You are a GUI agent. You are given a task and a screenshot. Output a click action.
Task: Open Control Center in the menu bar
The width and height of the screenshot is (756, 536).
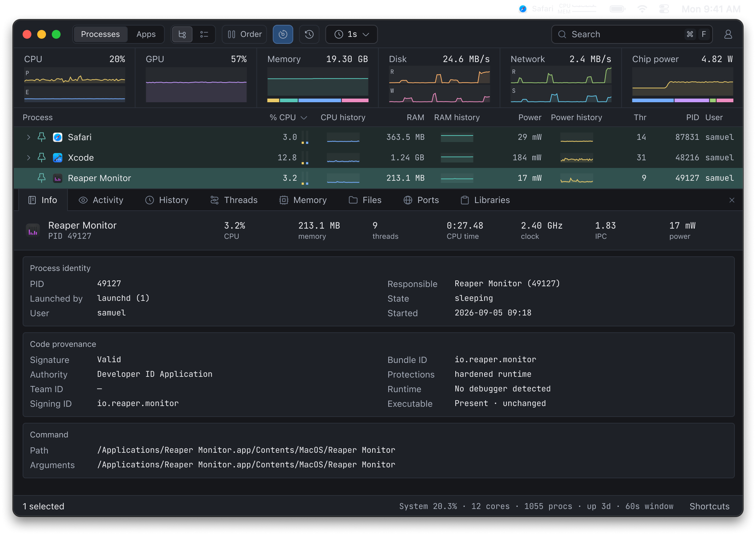click(x=664, y=9)
